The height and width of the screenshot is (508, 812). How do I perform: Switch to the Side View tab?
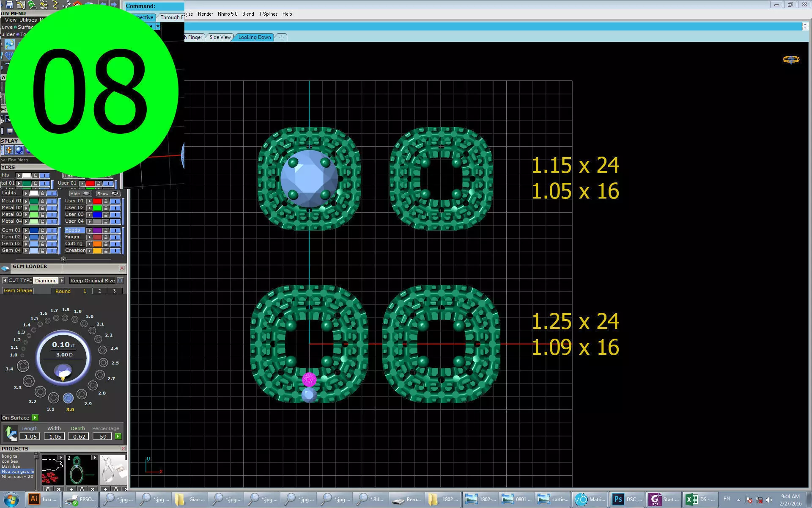(220, 37)
